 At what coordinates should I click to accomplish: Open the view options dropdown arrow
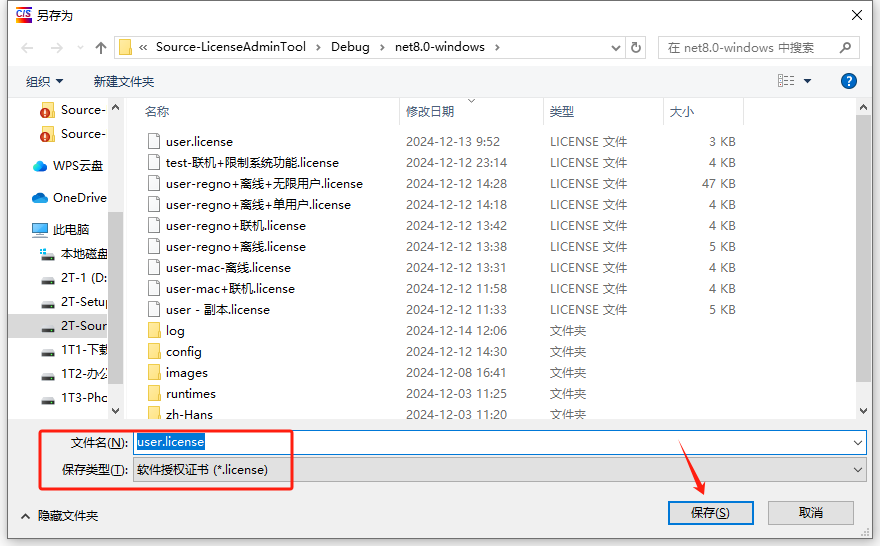click(x=808, y=81)
